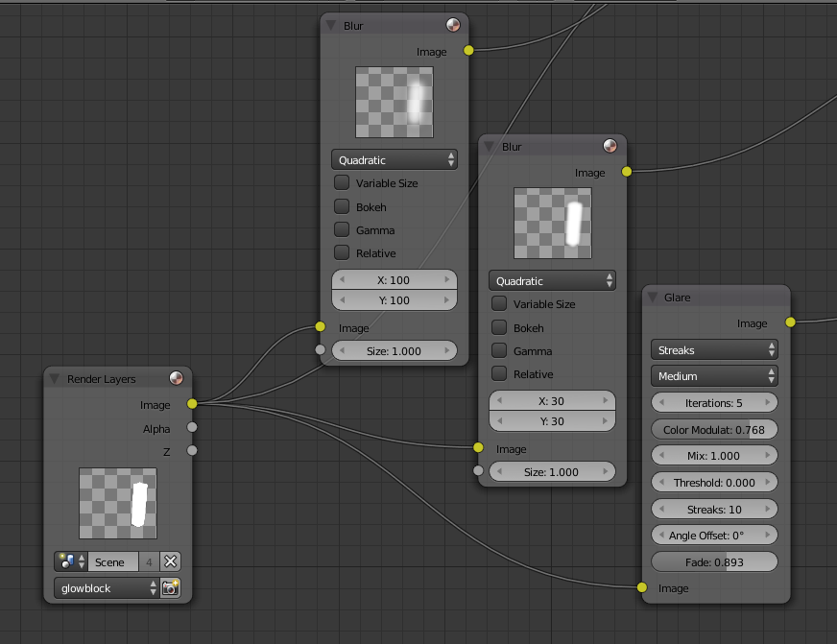This screenshot has height=644, width=837.
Task: Click Render Layers Z output socket
Action: pos(192,451)
